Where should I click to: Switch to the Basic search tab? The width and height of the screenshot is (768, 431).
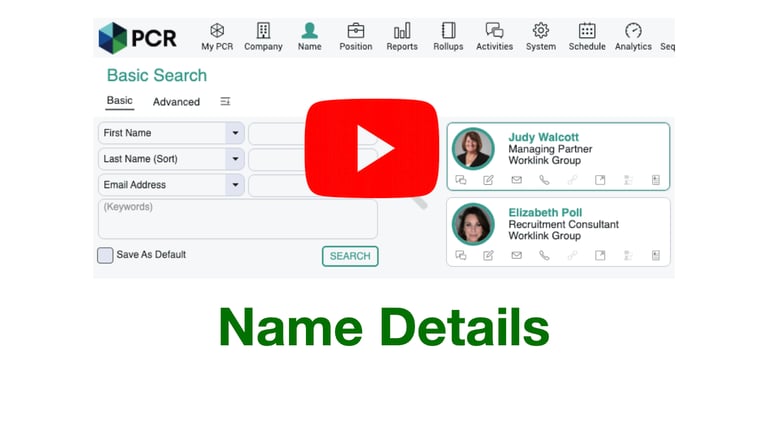[120, 100]
